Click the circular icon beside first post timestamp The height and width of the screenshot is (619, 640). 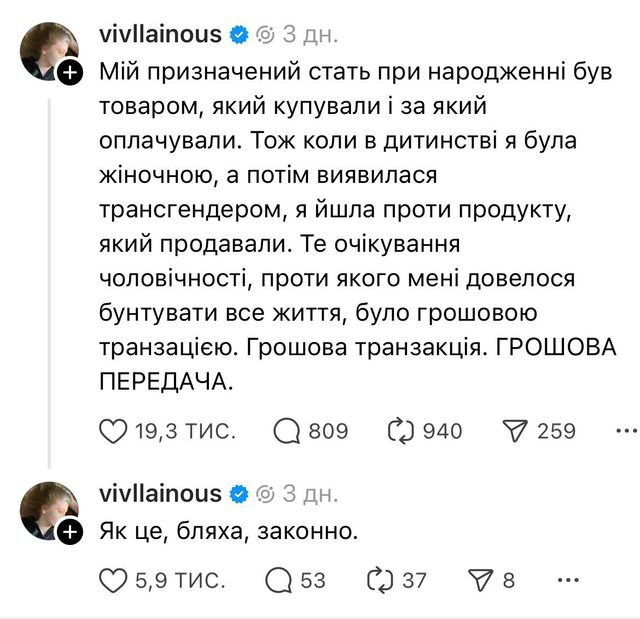pyautogui.click(x=266, y=36)
